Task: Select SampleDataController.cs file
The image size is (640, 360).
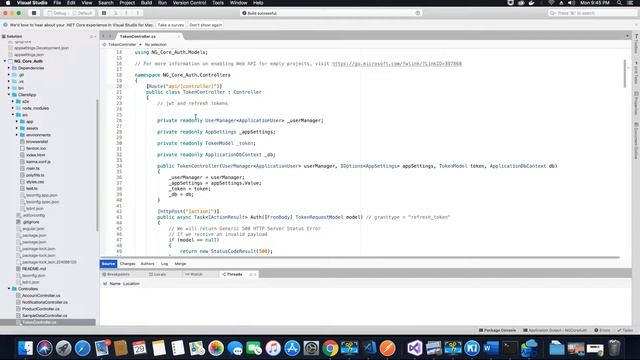Action: 44,316
